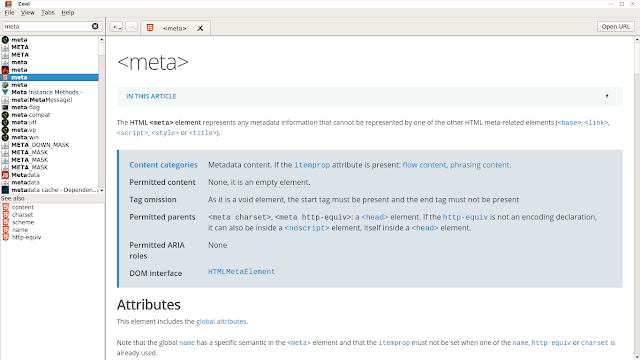
Task: Open name in the See also list
Action: tap(20, 230)
